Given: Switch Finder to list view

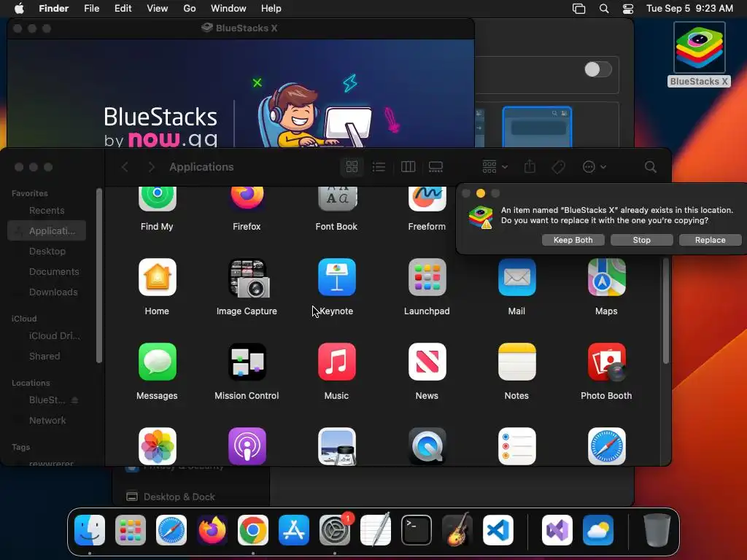Looking at the screenshot, I should click(379, 167).
